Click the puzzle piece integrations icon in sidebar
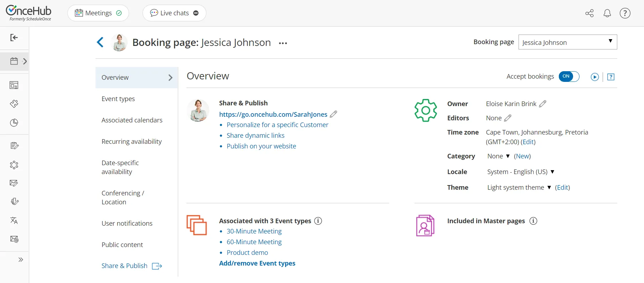The image size is (644, 283). (14, 104)
